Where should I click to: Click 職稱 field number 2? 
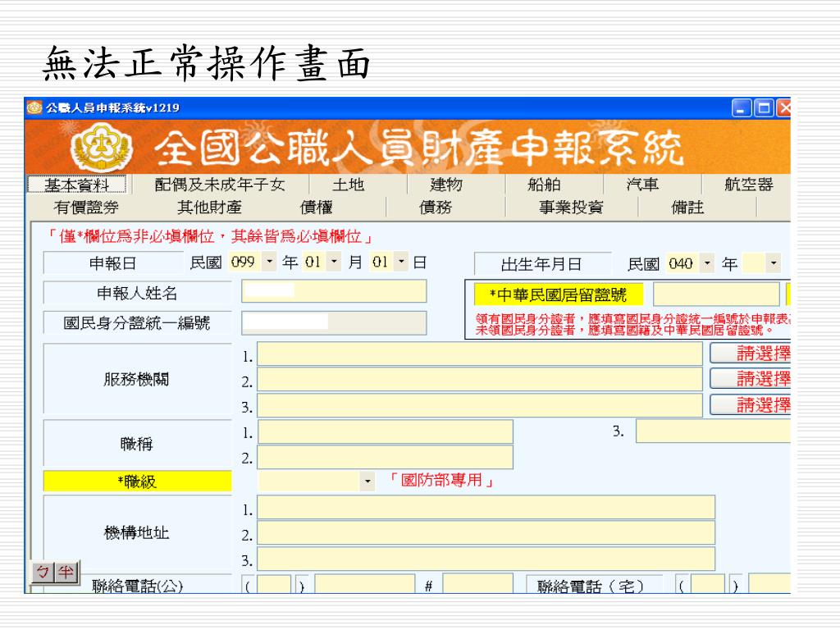pos(386,457)
